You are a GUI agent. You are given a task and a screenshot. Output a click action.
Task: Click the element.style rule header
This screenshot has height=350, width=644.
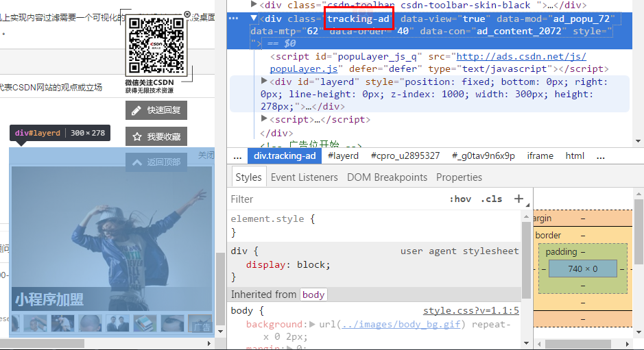click(x=272, y=218)
